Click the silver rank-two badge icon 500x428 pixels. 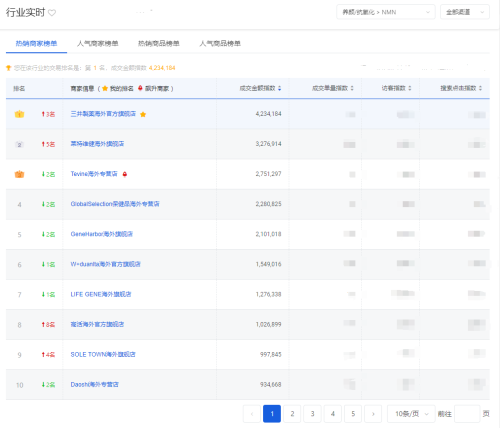pos(19,145)
